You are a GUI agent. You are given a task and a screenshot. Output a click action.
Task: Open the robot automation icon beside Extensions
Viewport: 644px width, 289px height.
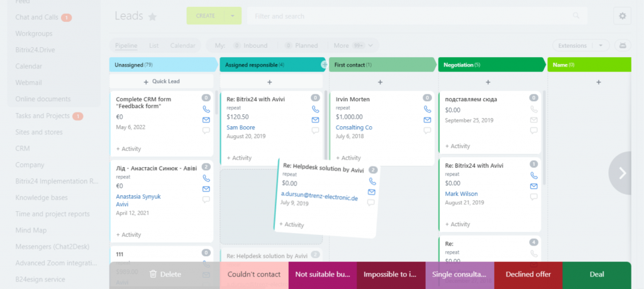(623, 46)
